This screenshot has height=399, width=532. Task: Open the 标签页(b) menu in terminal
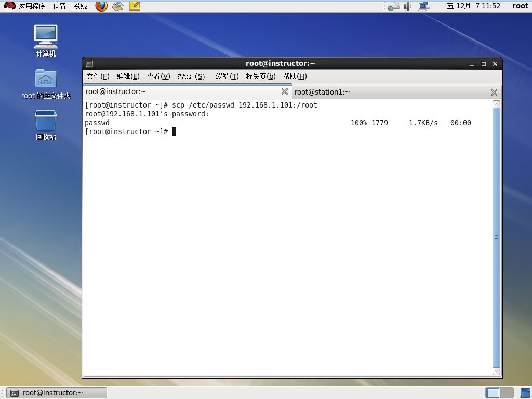click(261, 77)
